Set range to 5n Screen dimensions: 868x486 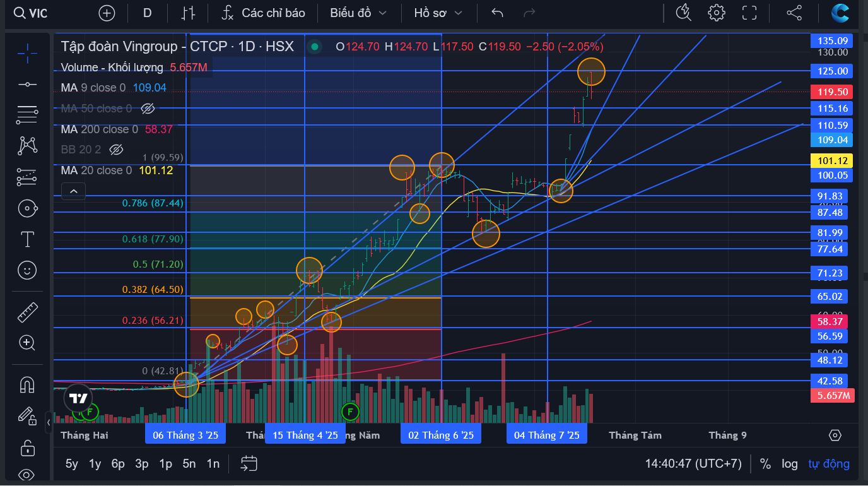pos(189,464)
